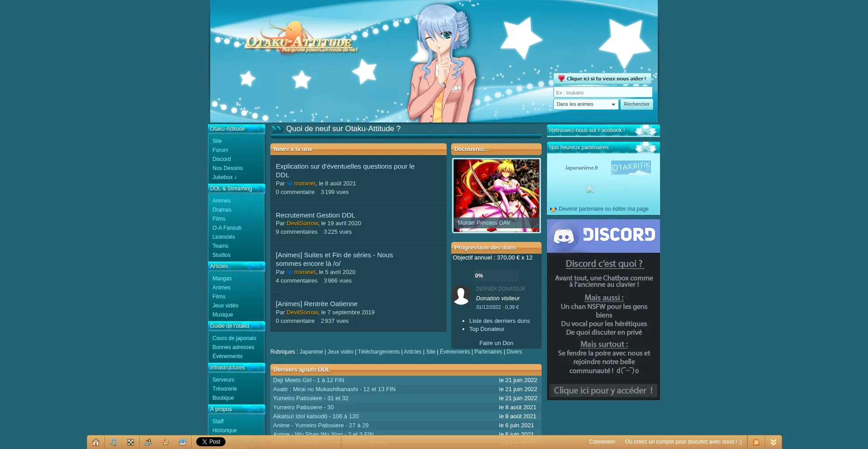The image size is (868, 449).
Task: Open the members icon in bottom toolbar
Action: [148, 442]
